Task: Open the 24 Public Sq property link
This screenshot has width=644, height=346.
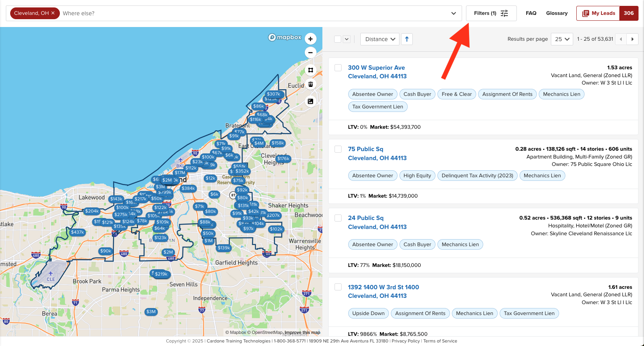Action: click(x=365, y=218)
